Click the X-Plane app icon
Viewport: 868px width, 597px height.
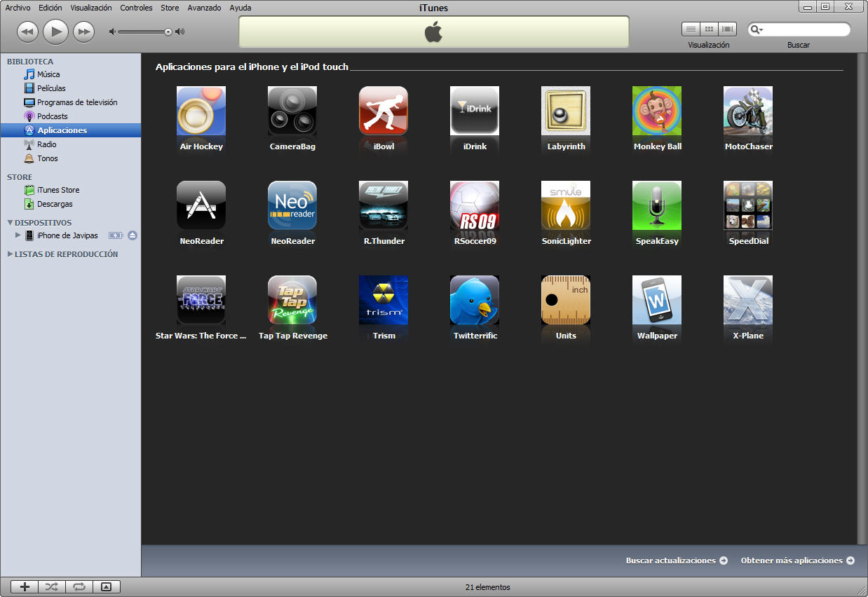[x=748, y=300]
